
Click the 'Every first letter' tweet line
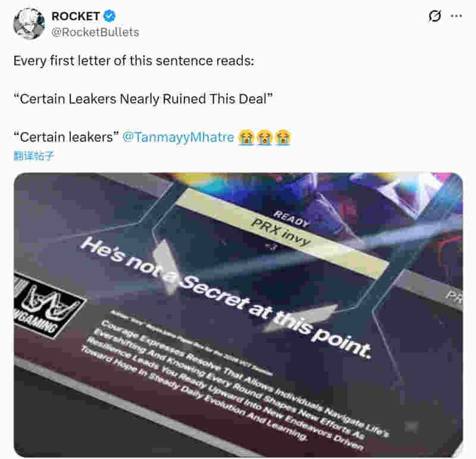click(134, 61)
